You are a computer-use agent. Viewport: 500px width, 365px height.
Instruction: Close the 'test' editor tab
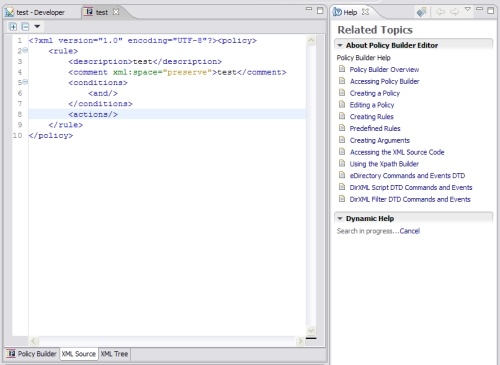[x=116, y=12]
